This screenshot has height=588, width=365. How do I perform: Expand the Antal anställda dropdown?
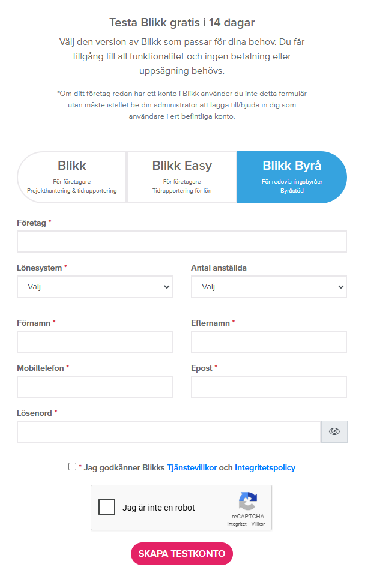[x=269, y=287]
